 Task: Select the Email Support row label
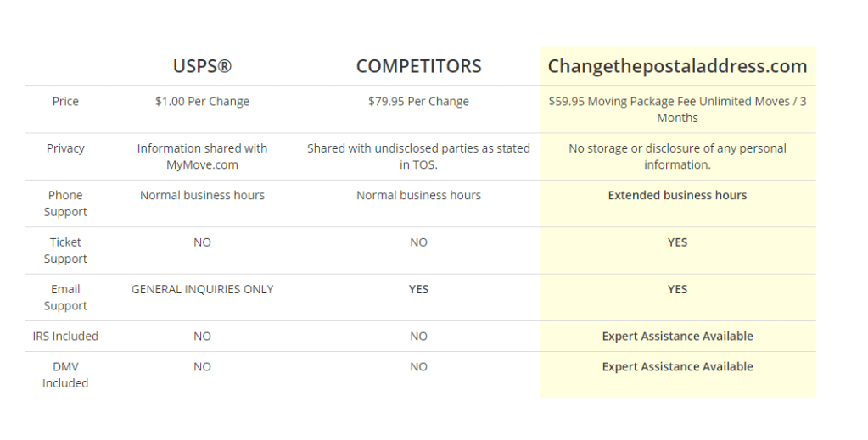[65, 298]
